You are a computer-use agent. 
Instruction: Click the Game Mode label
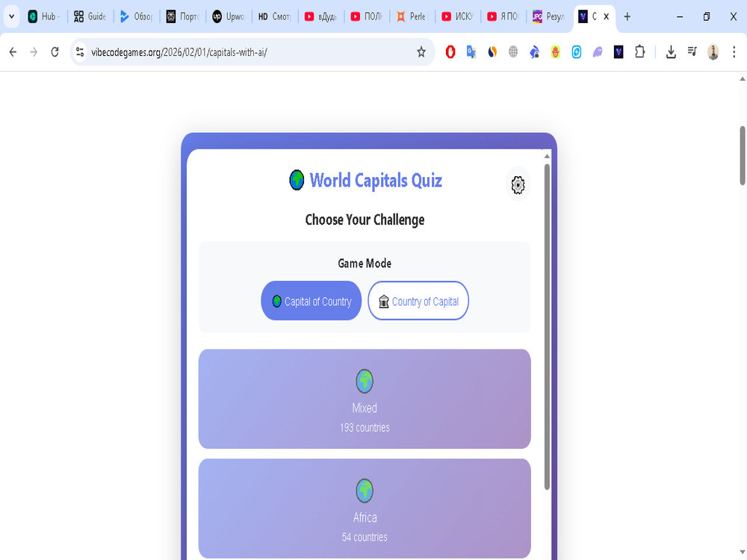[x=365, y=264]
